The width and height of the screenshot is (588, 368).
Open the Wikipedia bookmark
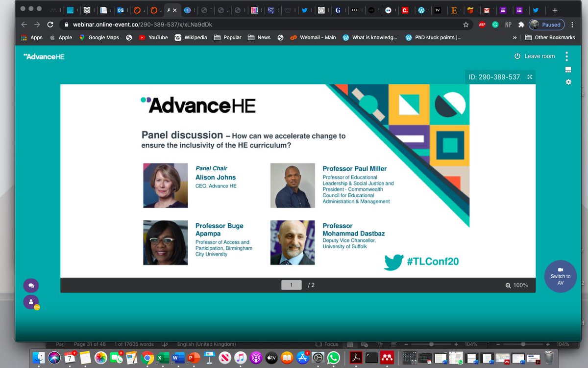[191, 37]
